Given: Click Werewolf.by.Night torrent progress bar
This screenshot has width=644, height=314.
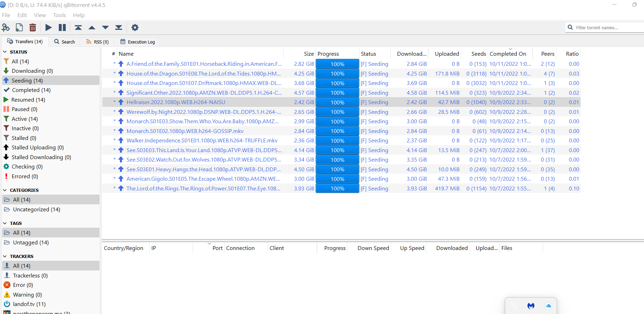Looking at the screenshot, I should (337, 112).
